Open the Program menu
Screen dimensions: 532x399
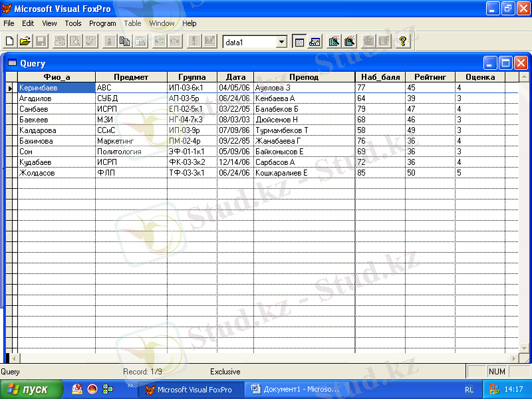point(102,23)
